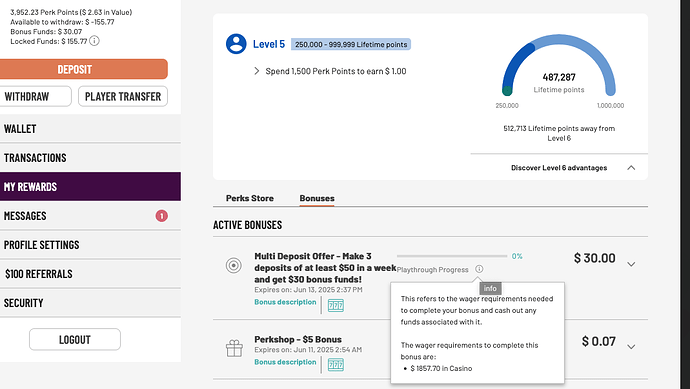Expand the Spend 1,500 Perk Points chevron

[x=257, y=71]
